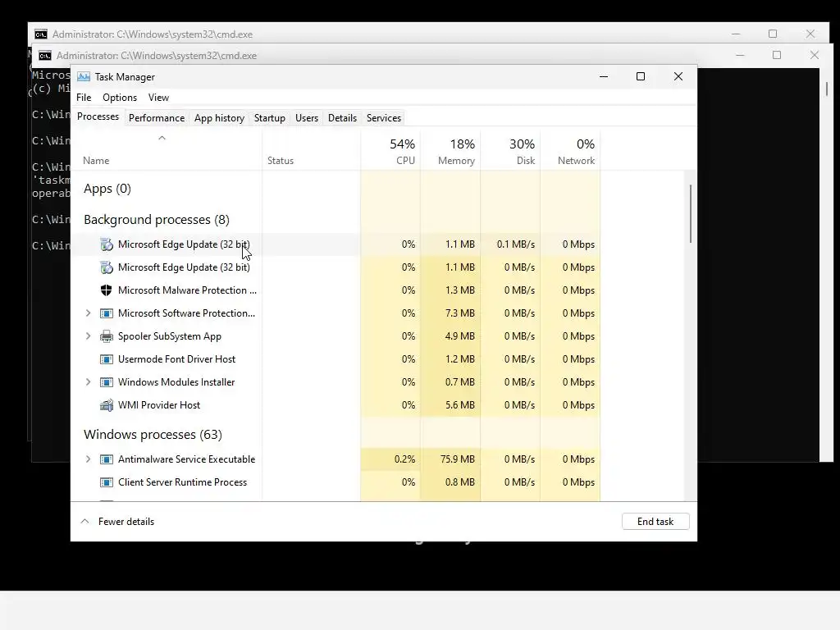Click the WMI Provider Host icon
The height and width of the screenshot is (630, 840).
107,405
